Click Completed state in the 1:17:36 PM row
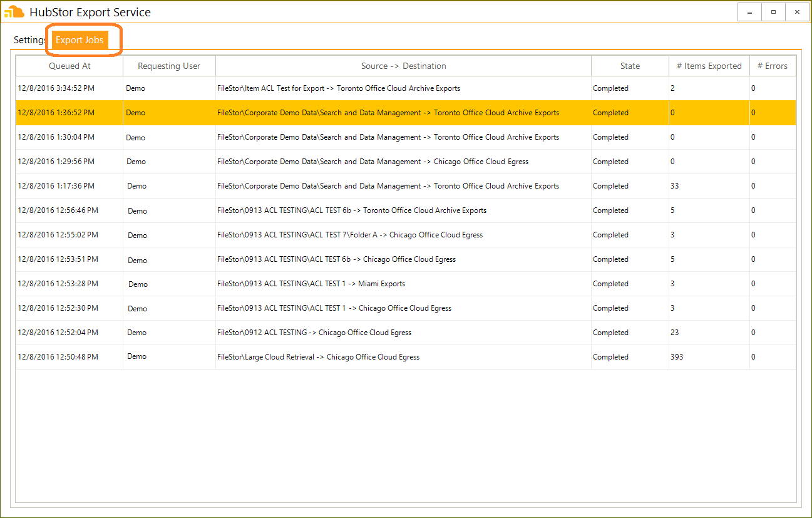812x518 pixels. click(x=610, y=186)
